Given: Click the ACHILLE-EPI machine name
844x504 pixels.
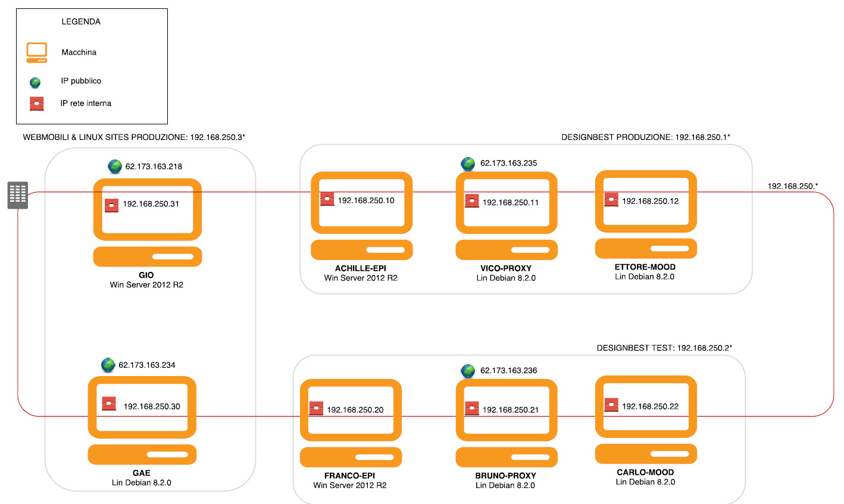Looking at the screenshot, I should click(x=360, y=268).
